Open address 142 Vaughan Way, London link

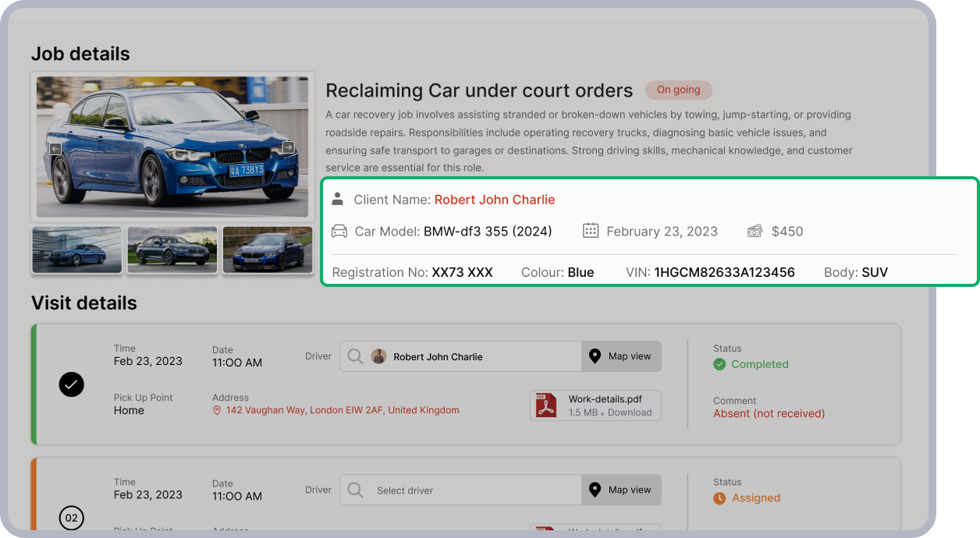coord(343,410)
